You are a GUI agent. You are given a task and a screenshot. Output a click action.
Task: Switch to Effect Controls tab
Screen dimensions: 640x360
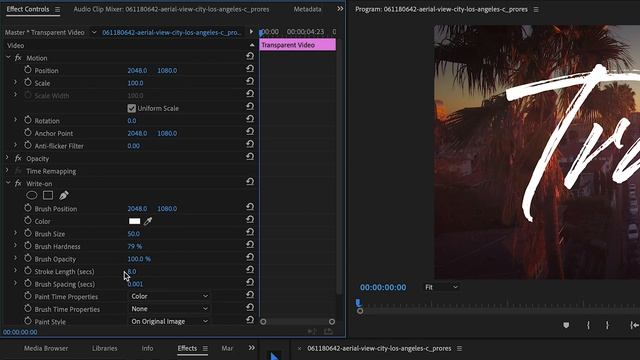pyautogui.click(x=28, y=9)
